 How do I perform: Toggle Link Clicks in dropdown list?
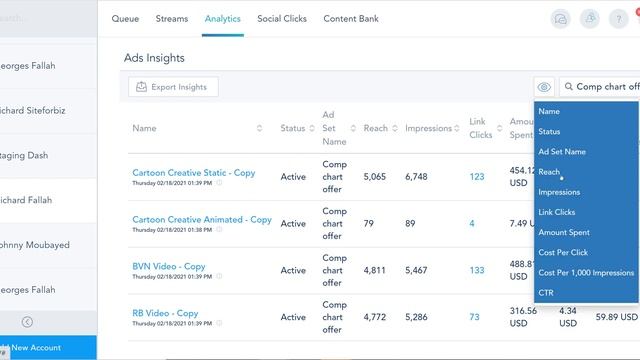(x=586, y=212)
